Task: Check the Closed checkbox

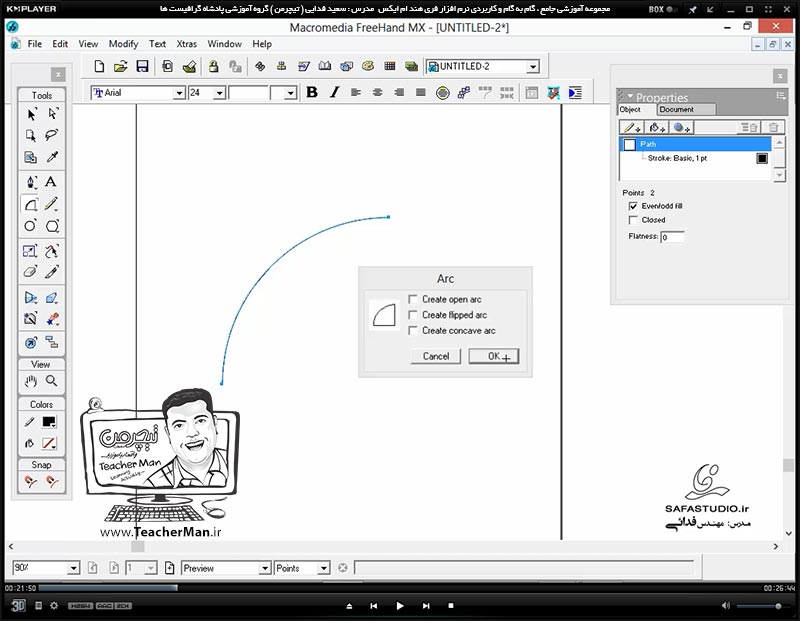Action: click(x=633, y=220)
